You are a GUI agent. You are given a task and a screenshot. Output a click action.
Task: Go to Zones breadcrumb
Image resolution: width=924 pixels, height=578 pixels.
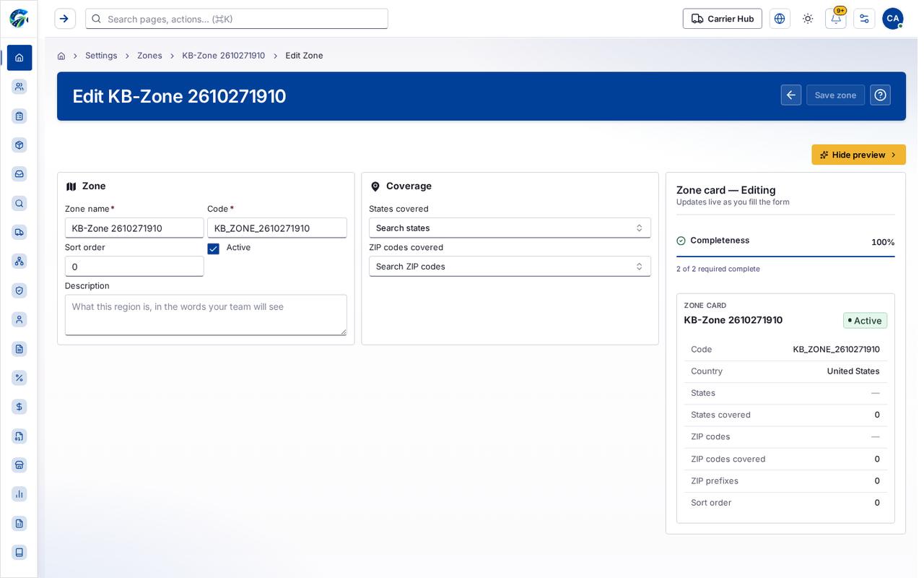[149, 56]
